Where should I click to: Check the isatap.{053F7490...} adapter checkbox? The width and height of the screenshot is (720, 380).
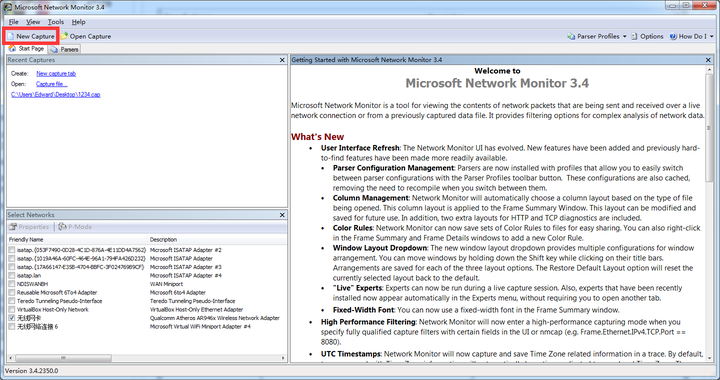click(11, 250)
